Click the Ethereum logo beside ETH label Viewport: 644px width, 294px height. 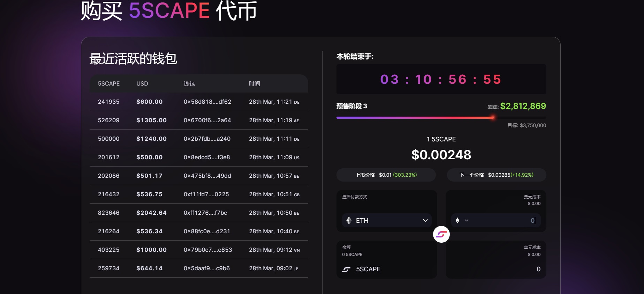[349, 220]
